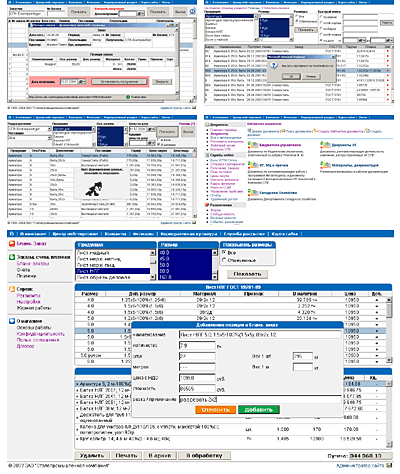Select Лист НЛГ in the Продукция list
The image size is (400, 474).
(x=113, y=271)
